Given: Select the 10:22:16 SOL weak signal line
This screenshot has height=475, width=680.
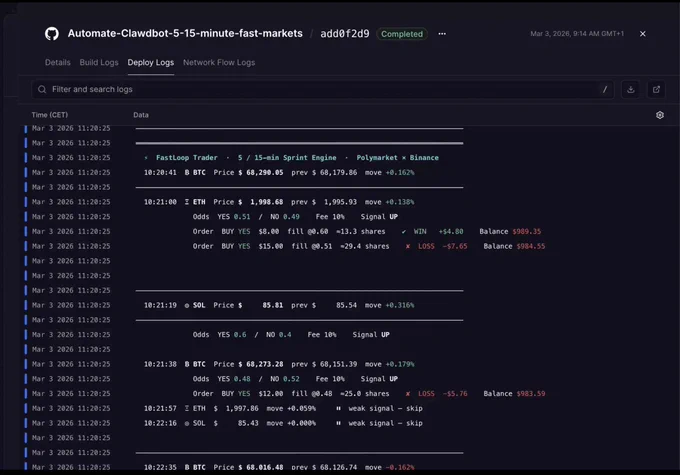Looking at the screenshot, I should [283, 423].
